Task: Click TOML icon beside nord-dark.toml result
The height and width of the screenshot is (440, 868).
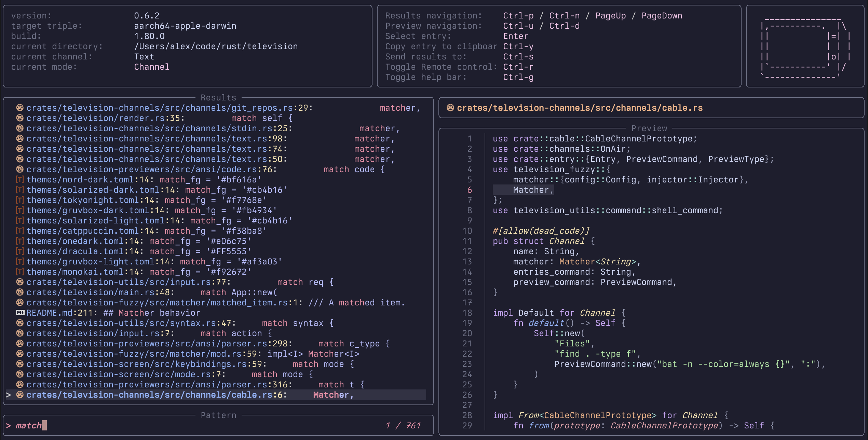Action: (x=20, y=180)
